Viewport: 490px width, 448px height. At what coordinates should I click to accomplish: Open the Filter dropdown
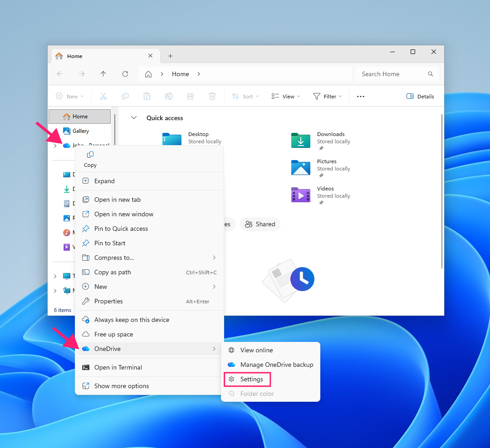coord(327,97)
